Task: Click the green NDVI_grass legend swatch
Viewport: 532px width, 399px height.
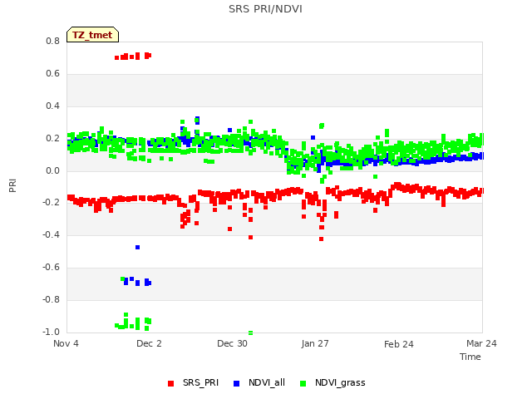Action: [x=303, y=383]
